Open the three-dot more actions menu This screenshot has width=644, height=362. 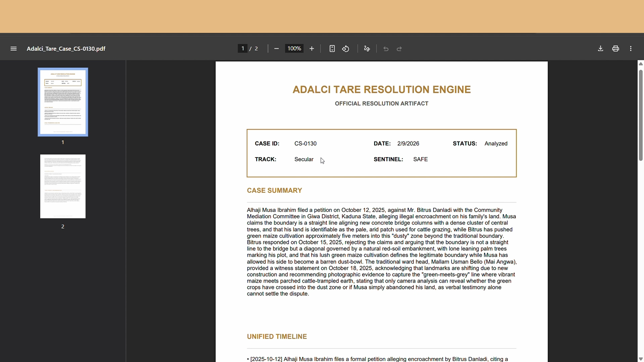coord(631,49)
